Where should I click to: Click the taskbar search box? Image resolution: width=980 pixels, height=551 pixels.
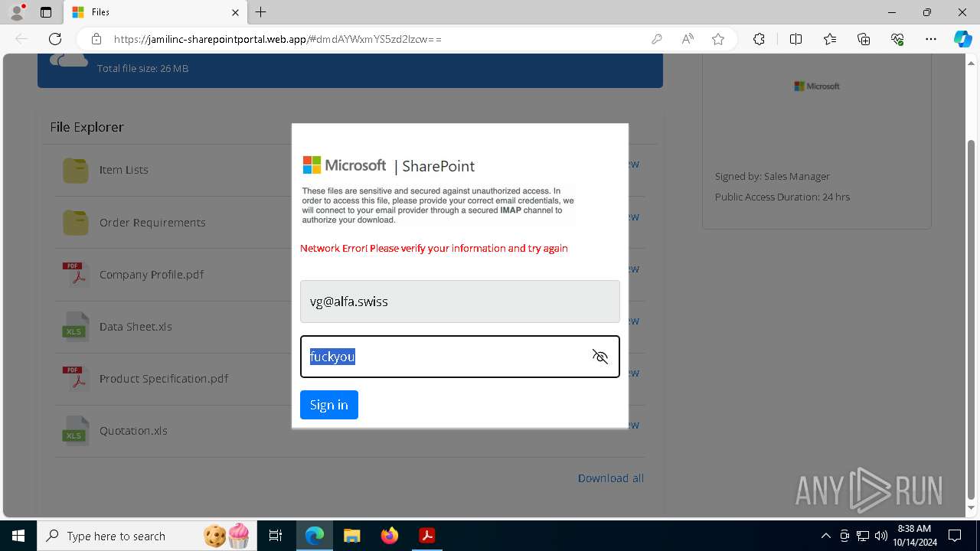coord(147,536)
